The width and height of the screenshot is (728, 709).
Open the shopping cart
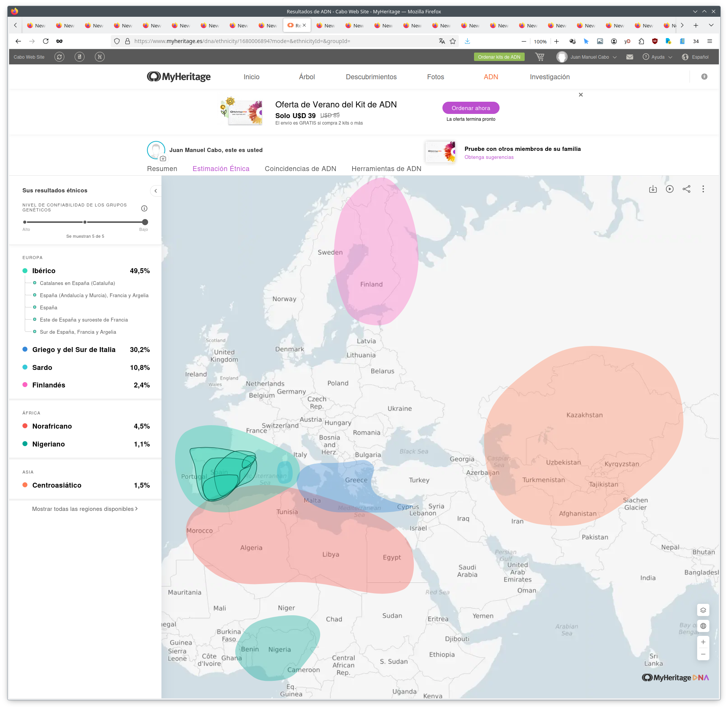pyautogui.click(x=540, y=57)
